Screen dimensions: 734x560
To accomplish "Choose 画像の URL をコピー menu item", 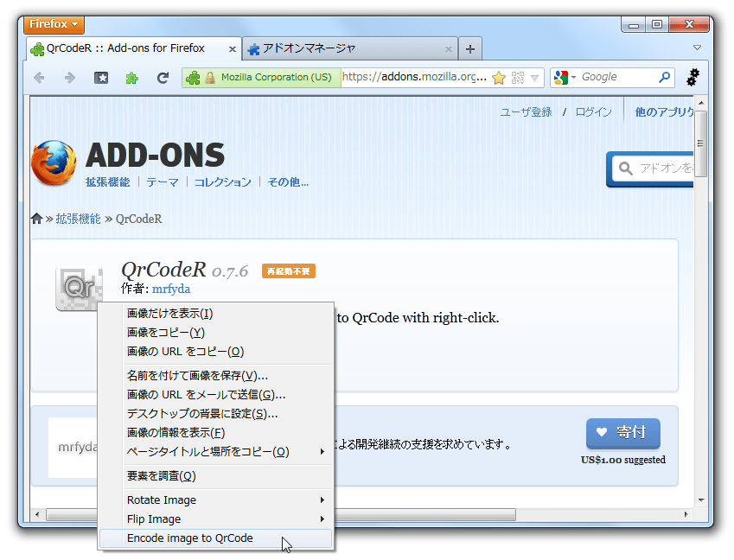I will pyautogui.click(x=216, y=352).
